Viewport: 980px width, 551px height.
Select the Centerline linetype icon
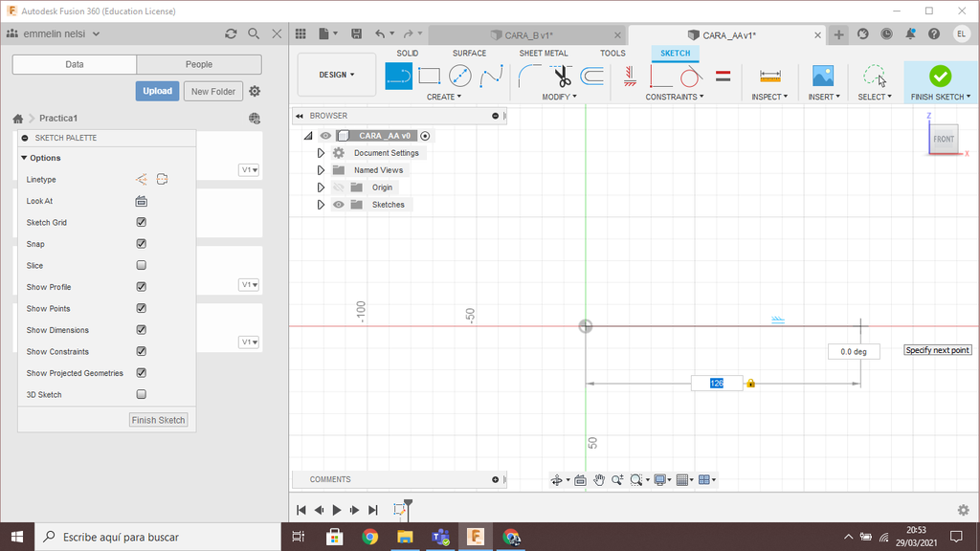[163, 179]
